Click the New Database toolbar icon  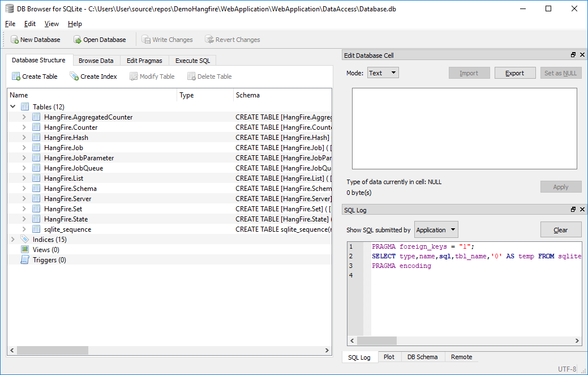[x=15, y=40]
